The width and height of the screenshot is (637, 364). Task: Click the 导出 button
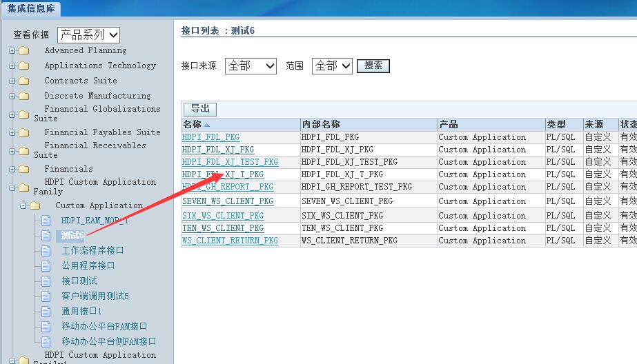[200, 109]
